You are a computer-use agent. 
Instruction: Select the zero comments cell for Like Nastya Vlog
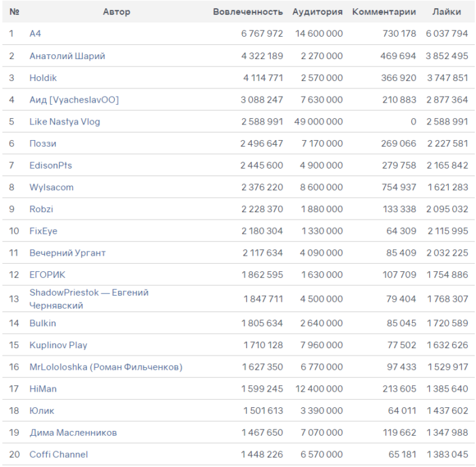click(413, 122)
